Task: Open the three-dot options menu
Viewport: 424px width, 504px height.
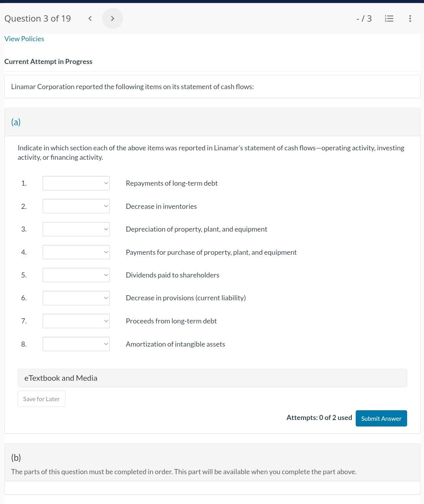Action: 410,18
